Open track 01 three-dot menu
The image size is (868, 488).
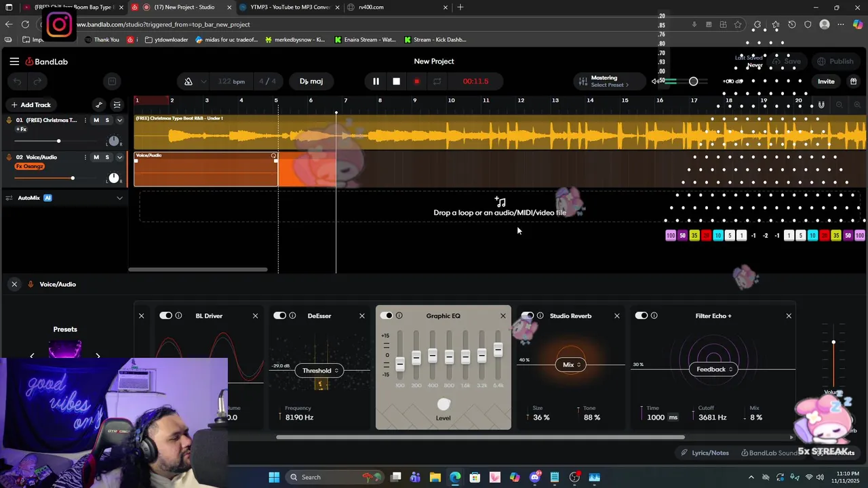[x=85, y=120]
